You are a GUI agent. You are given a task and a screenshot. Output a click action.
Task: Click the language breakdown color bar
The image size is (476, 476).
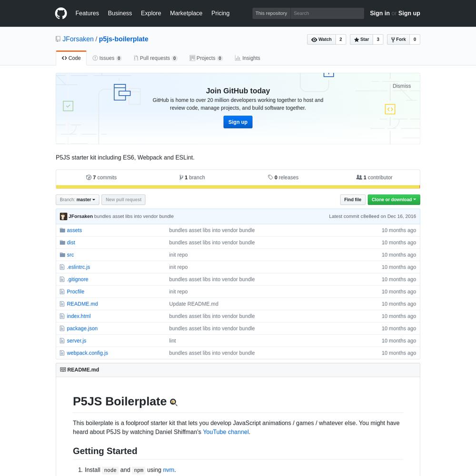(238, 187)
